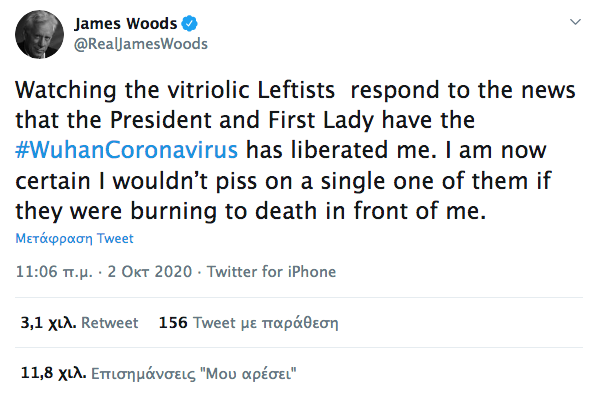Open the Tweet με παράθεση list
Screen dimensions: 598x395
266,323
